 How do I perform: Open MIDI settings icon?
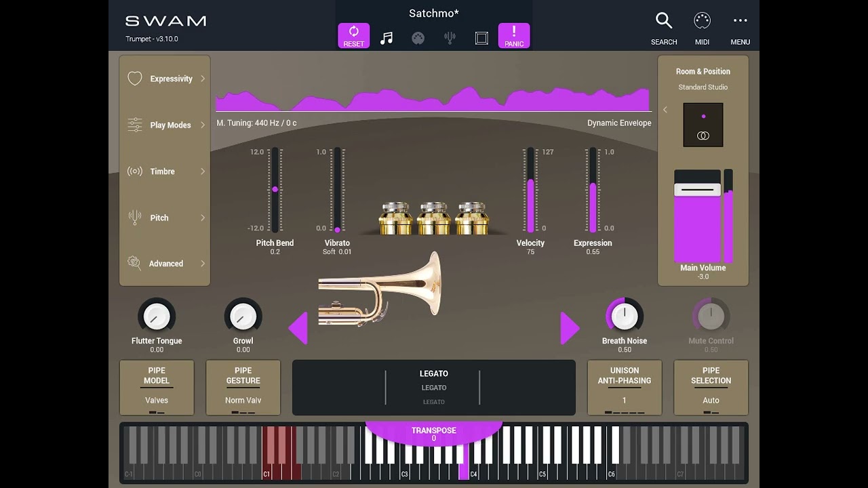(x=702, y=21)
